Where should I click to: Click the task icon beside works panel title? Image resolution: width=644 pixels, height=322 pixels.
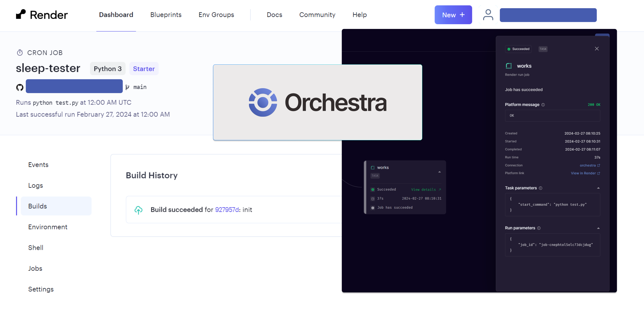[x=509, y=66]
